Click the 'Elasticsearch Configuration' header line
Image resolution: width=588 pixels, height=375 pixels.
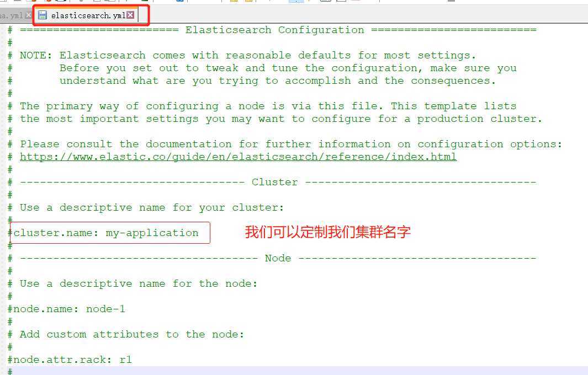(272, 30)
